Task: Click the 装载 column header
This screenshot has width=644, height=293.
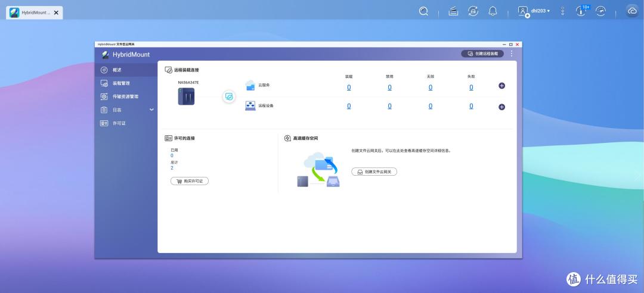Action: click(x=349, y=76)
